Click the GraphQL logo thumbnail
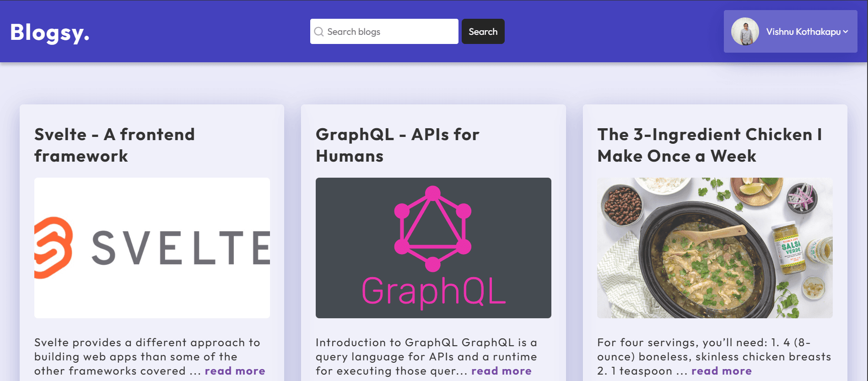 coord(433,248)
